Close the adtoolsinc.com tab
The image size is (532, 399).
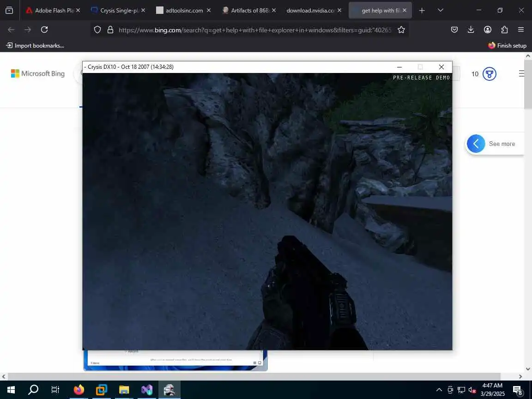tap(209, 11)
